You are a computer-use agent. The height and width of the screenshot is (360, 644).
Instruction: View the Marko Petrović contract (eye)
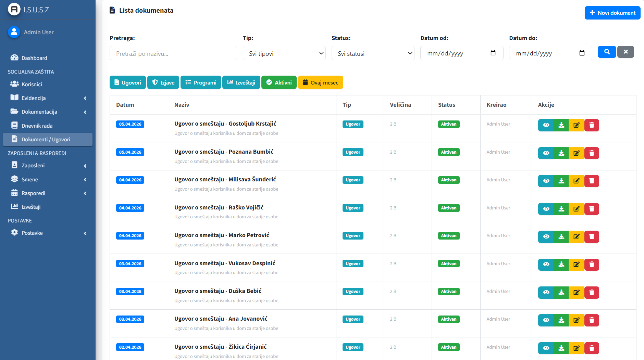[x=546, y=237]
